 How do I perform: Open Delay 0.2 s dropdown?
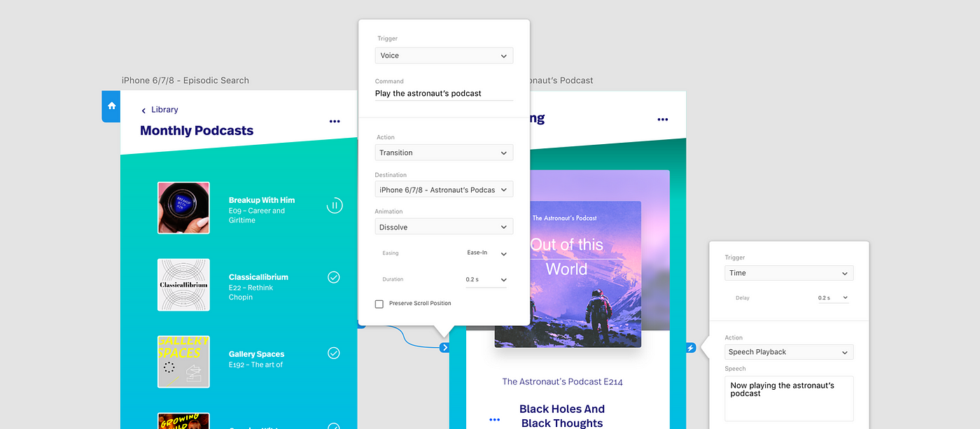pos(833,298)
